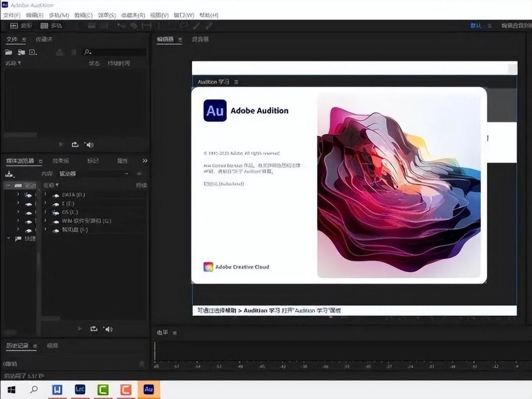The height and width of the screenshot is (399, 532).
Task: Click the Levels meter scale at bottom
Action: coord(337,367)
